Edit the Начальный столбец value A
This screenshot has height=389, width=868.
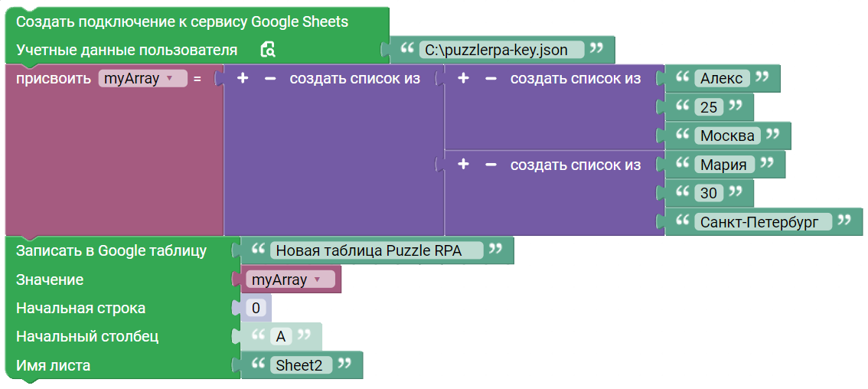281,336
